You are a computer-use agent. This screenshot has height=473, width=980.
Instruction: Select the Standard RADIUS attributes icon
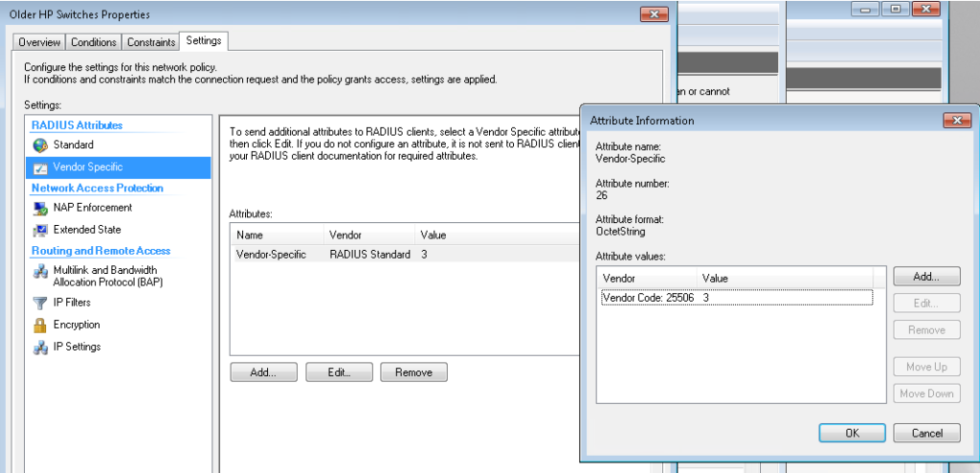(x=39, y=146)
